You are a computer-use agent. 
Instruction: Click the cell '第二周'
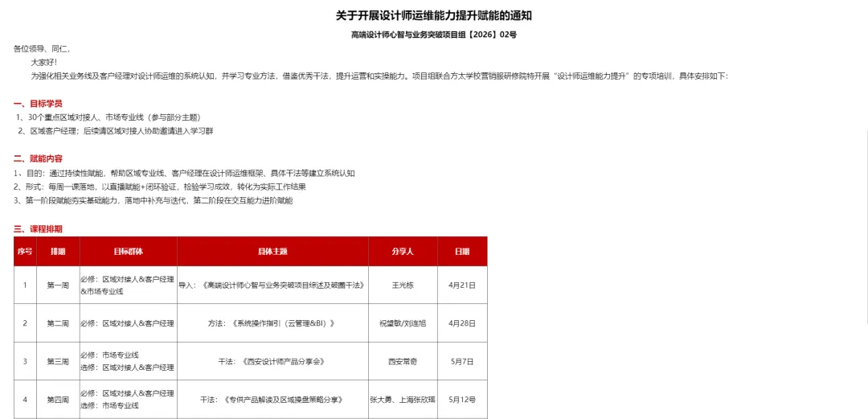[x=58, y=322]
